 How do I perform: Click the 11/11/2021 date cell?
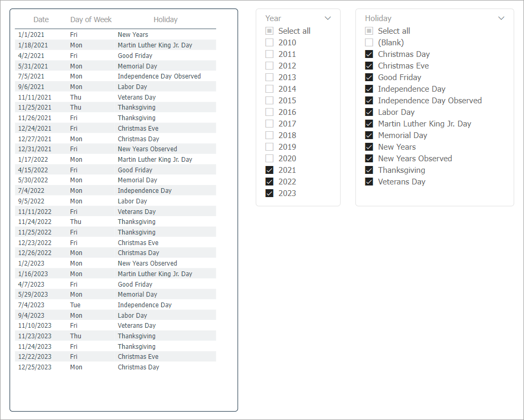[35, 97]
